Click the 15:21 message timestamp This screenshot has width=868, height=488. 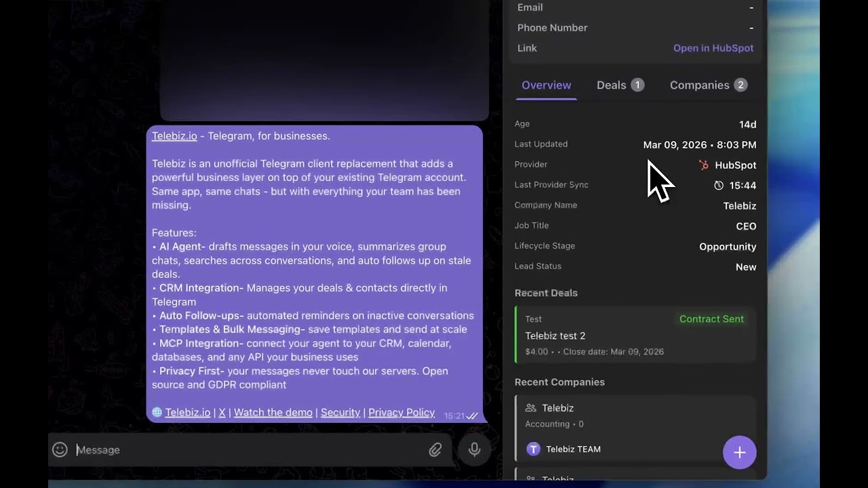tap(454, 415)
